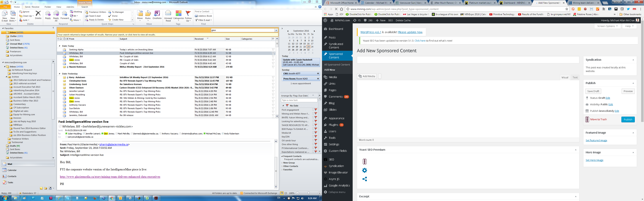Open Yoast SEO gear settings icon

click(x=365, y=170)
